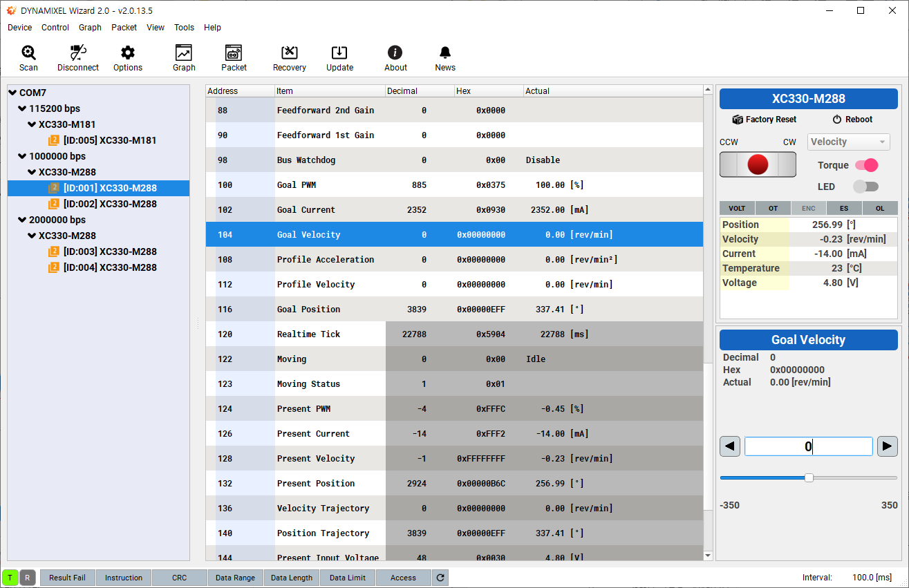This screenshot has width=909, height=588.
Task: Click the CRC status button
Action: click(180, 578)
